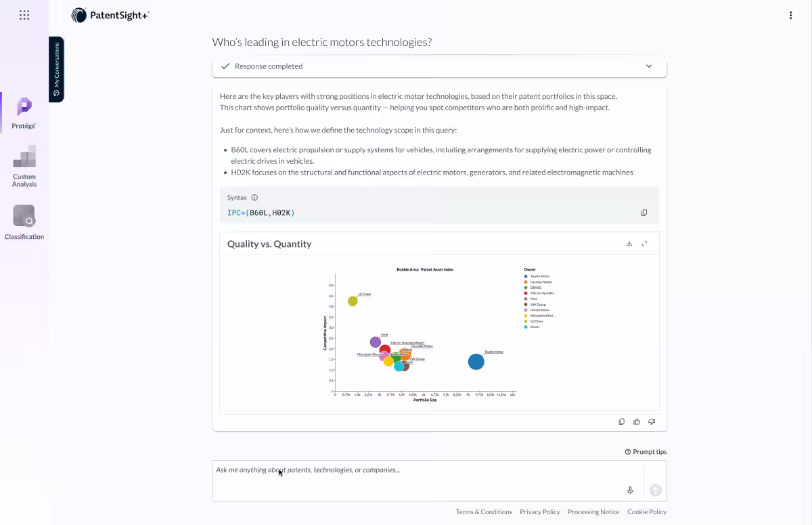
Task: Click the Syntax info icon
Action: point(254,198)
